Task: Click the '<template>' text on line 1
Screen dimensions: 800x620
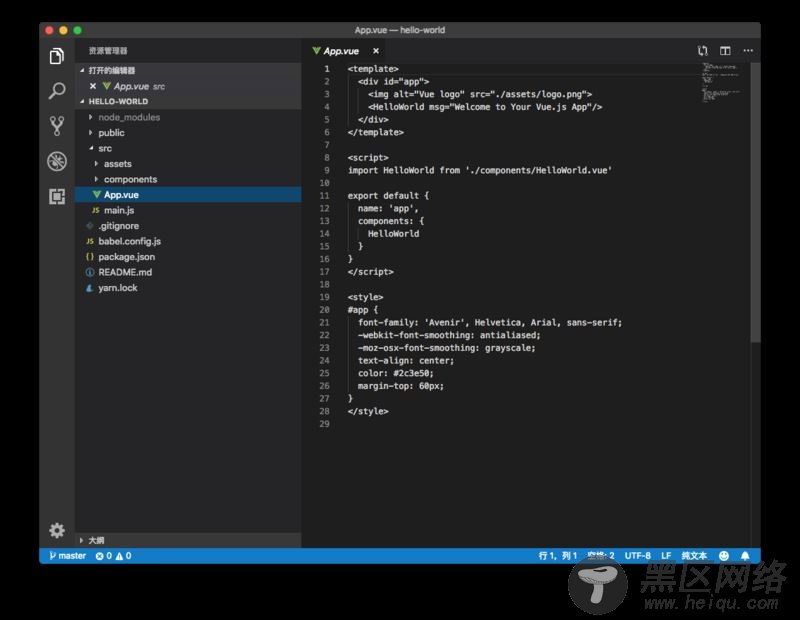Action: click(373, 69)
